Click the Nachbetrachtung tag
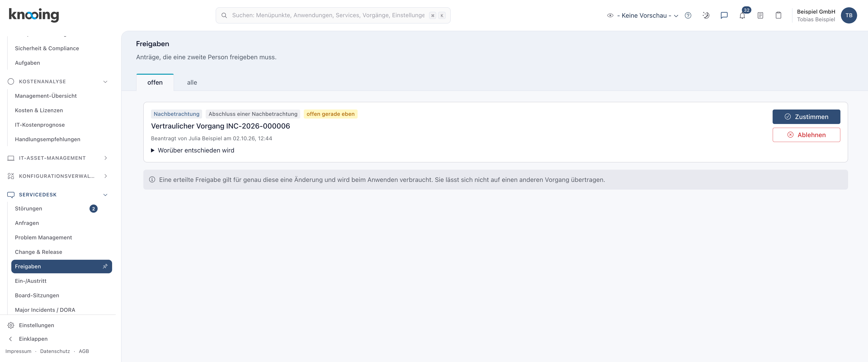This screenshot has width=868, height=362. (177, 114)
